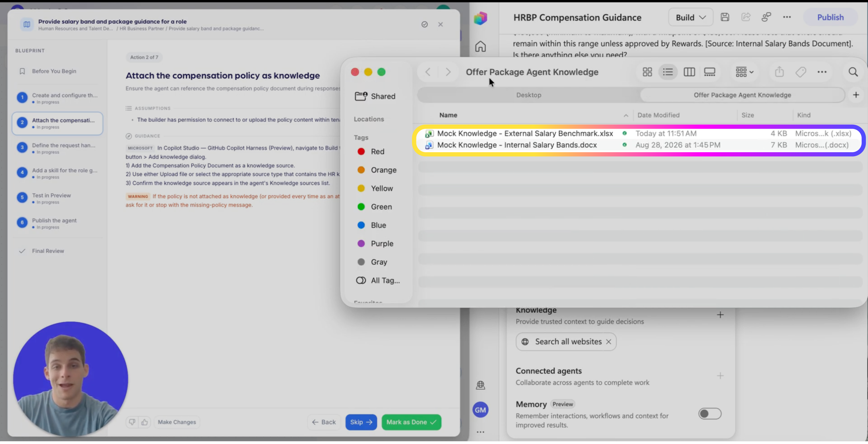The image size is (868, 444).
Task: Go to Home in Copilot Studio sidebar
Action: pyautogui.click(x=480, y=46)
